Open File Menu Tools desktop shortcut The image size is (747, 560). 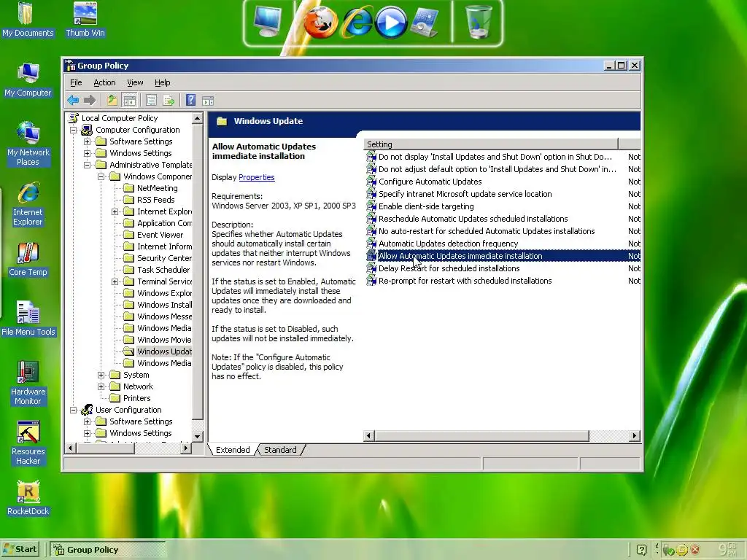point(28,319)
